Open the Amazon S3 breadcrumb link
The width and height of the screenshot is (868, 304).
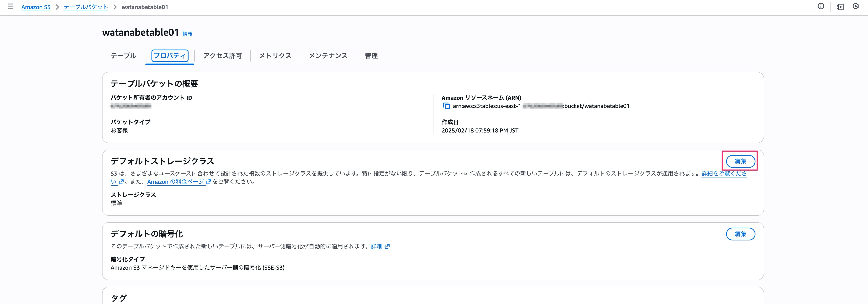[x=36, y=7]
